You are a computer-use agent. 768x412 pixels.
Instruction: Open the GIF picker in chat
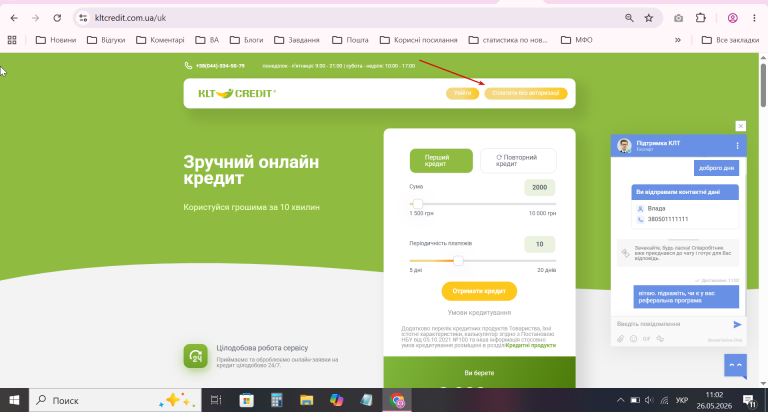tap(647, 339)
